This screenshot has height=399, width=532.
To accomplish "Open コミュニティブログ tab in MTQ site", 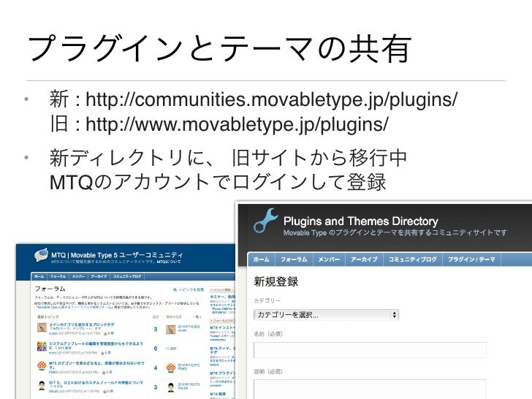I will (127, 276).
